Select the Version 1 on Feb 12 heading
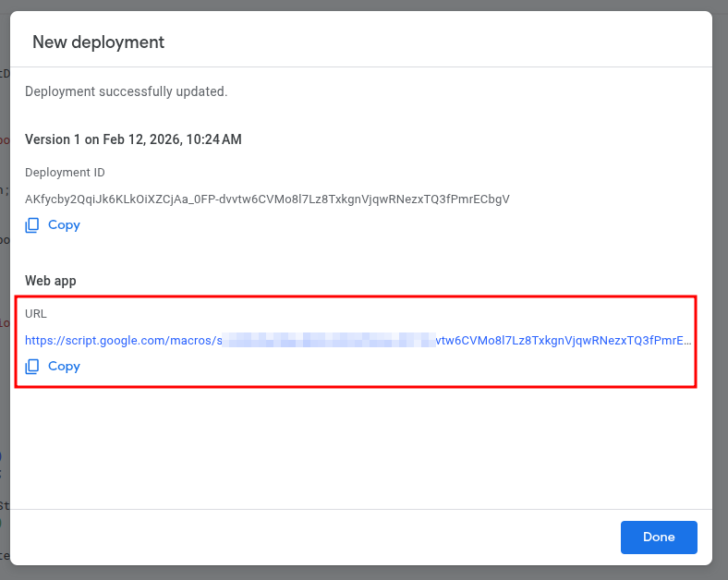Viewport: 728px width, 580px height. [x=133, y=139]
